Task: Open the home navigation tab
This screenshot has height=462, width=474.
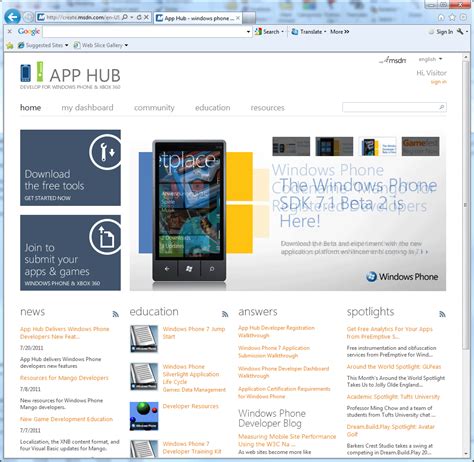Action: pos(31,108)
